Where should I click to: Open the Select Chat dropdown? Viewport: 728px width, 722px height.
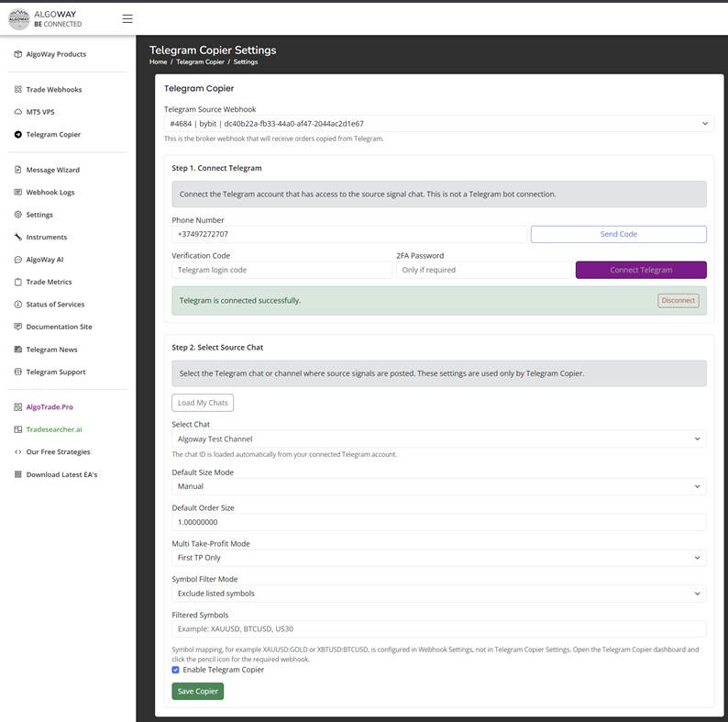point(439,439)
